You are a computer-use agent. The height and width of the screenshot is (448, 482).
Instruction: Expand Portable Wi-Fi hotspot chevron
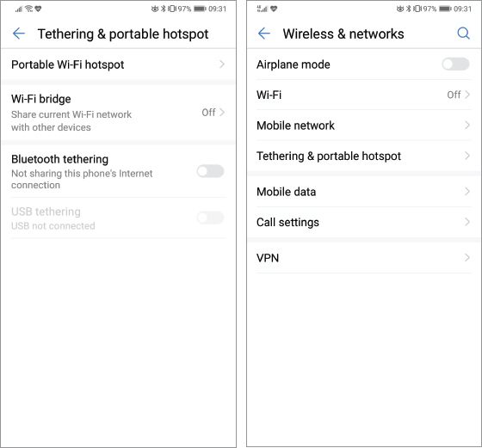(222, 64)
